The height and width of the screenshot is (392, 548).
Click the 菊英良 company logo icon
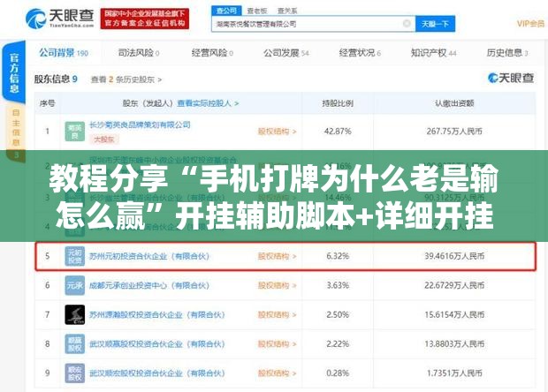point(75,132)
